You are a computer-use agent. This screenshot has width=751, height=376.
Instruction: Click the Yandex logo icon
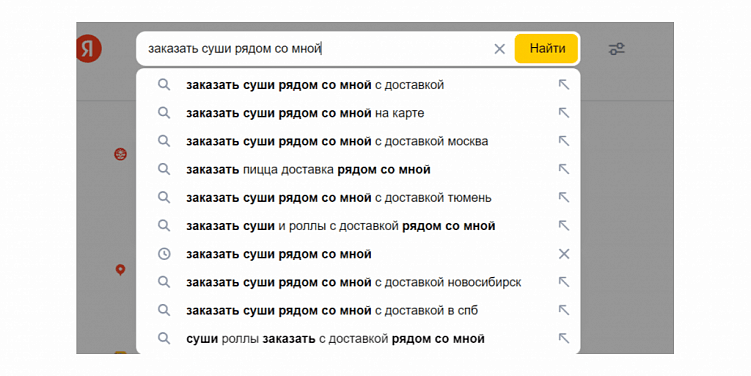tap(89, 49)
